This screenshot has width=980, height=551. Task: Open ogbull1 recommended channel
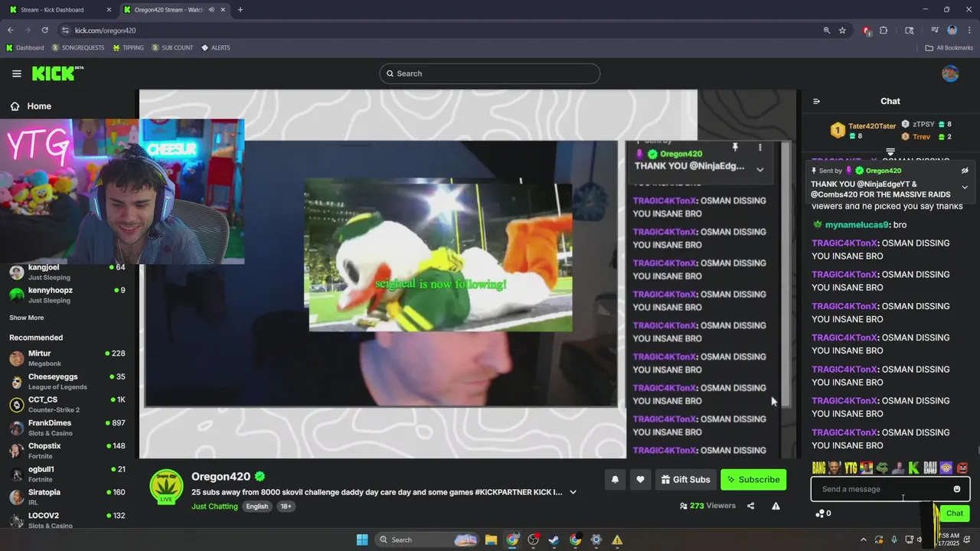67,474
